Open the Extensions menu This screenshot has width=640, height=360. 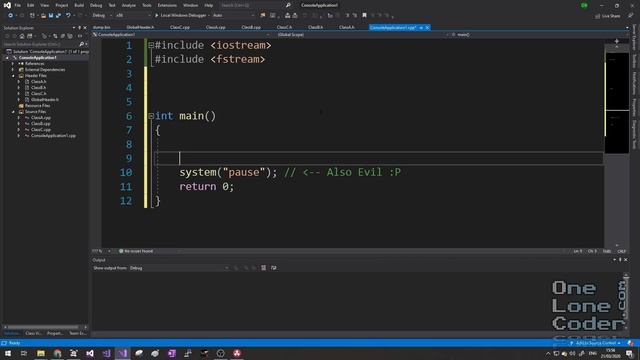[x=167, y=5]
